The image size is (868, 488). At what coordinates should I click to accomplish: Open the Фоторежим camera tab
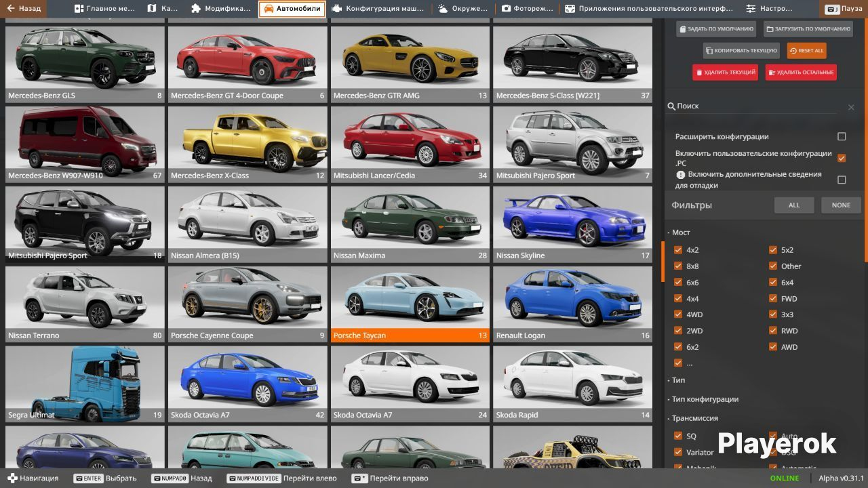[528, 9]
